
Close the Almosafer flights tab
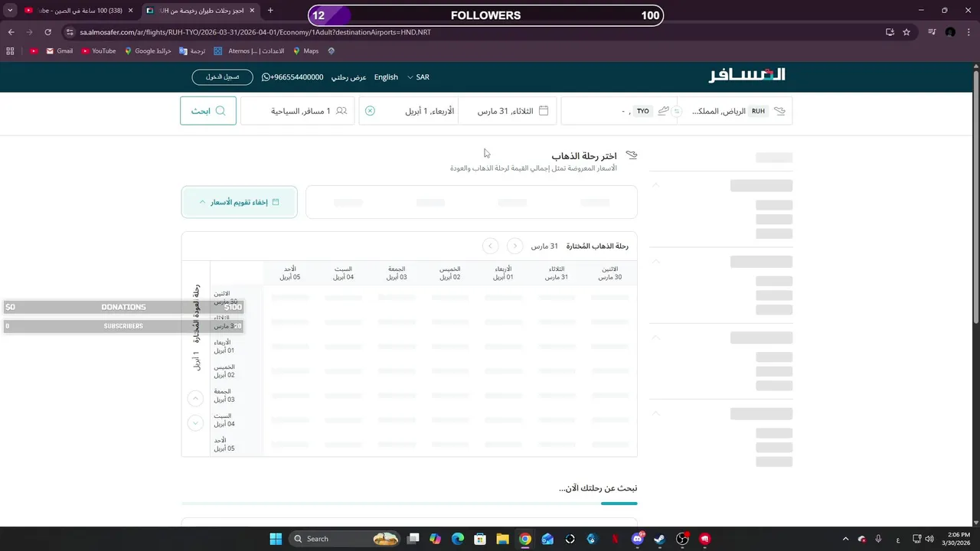click(252, 11)
